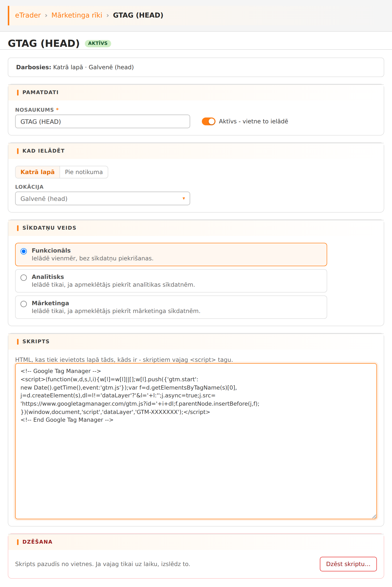Click inside the script code textarea
The height and width of the screenshot is (587, 392).
(x=196, y=441)
